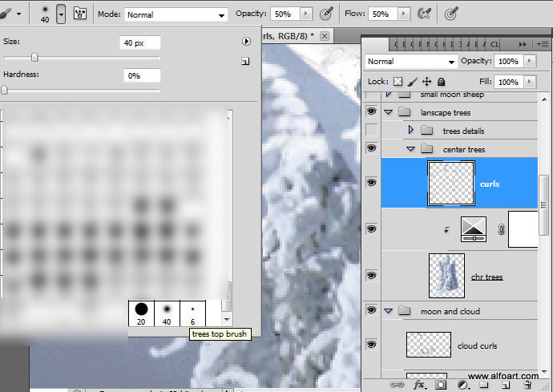Create new brush preset from this brush
This screenshot has height=392, width=553.
click(245, 61)
